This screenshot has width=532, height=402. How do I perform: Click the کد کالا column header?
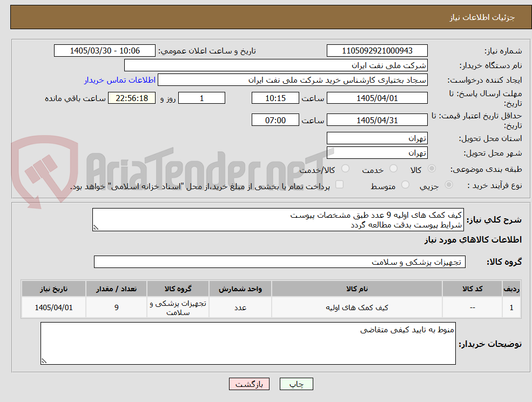[472, 289]
